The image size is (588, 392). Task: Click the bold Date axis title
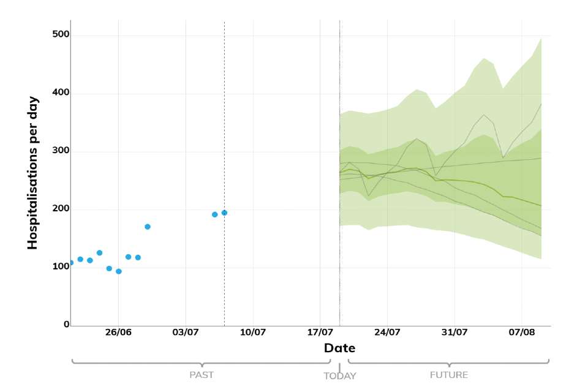pos(339,348)
